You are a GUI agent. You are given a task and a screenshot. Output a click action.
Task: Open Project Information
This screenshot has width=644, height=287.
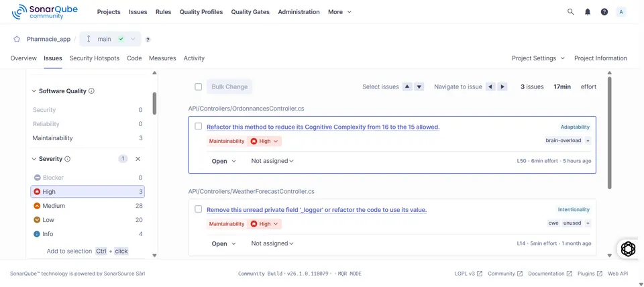(600, 58)
